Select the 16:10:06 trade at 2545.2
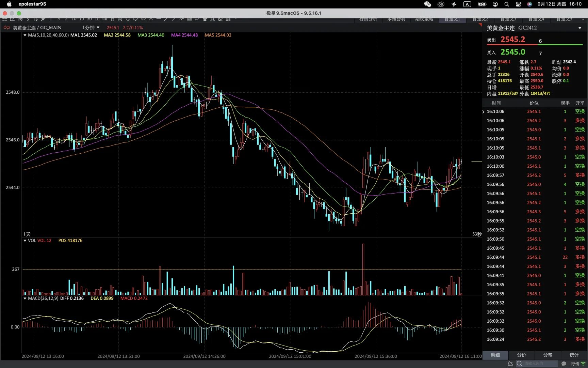Image resolution: width=588 pixels, height=368 pixels. pos(535,121)
